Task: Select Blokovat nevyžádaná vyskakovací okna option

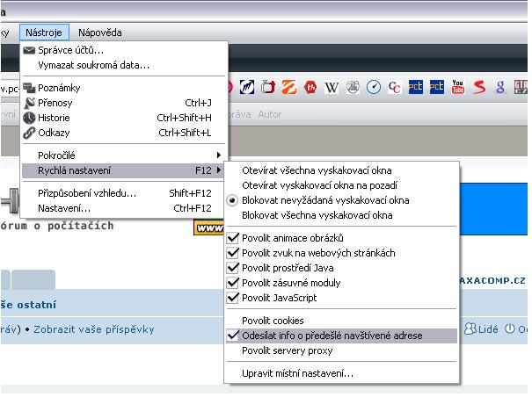Action: (x=324, y=200)
